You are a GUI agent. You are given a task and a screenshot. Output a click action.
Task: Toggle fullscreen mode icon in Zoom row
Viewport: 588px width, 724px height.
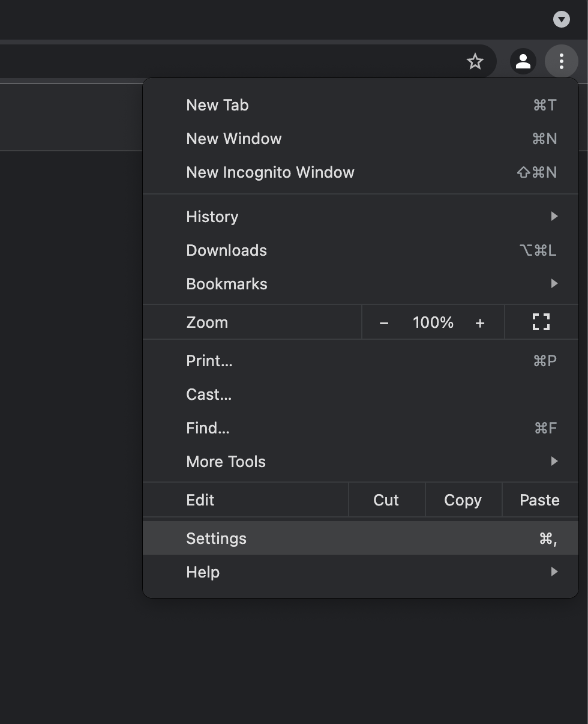click(x=541, y=322)
